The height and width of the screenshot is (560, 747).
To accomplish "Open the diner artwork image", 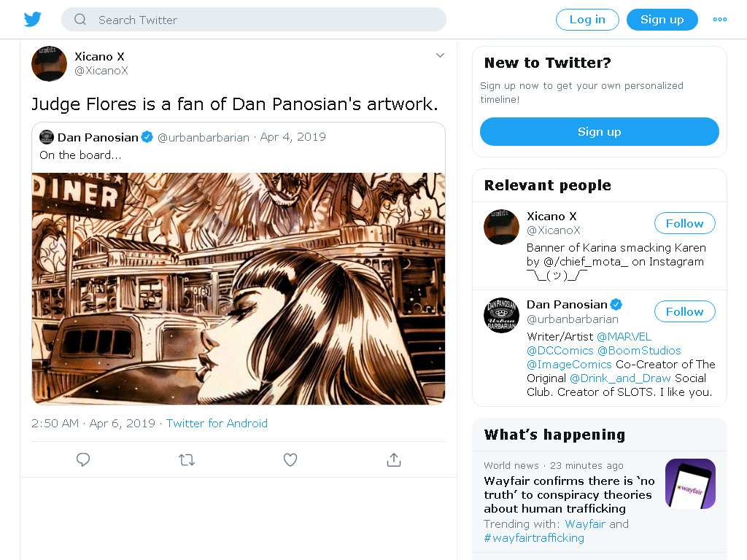I will click(239, 289).
